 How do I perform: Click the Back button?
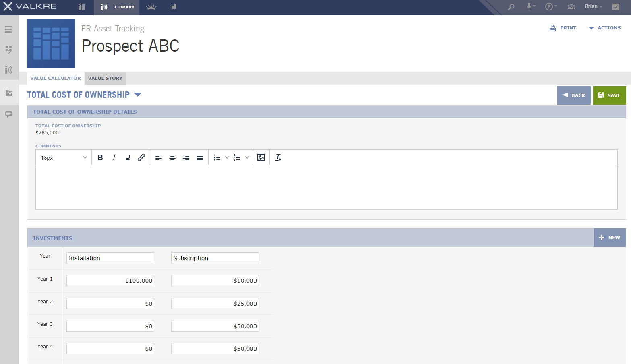click(x=573, y=95)
